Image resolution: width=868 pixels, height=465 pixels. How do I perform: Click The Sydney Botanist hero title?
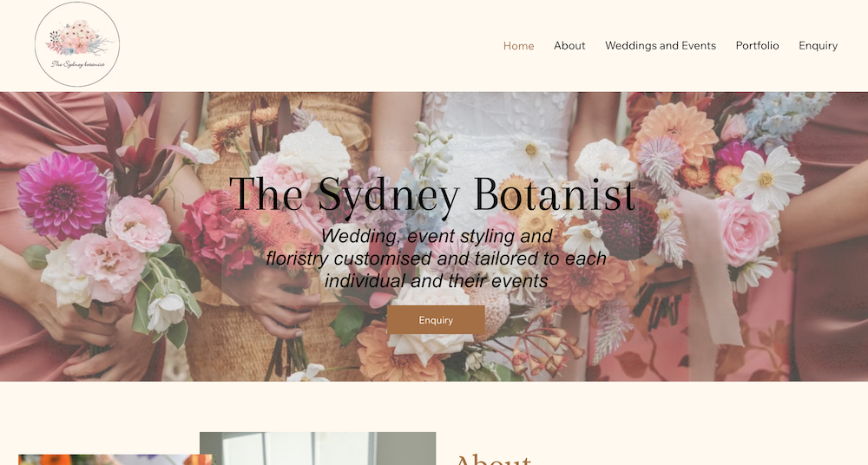pos(432,194)
